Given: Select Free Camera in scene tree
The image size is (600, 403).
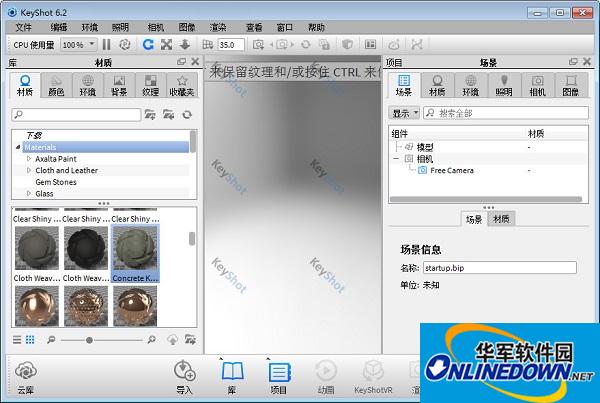Looking at the screenshot, I should [x=452, y=170].
